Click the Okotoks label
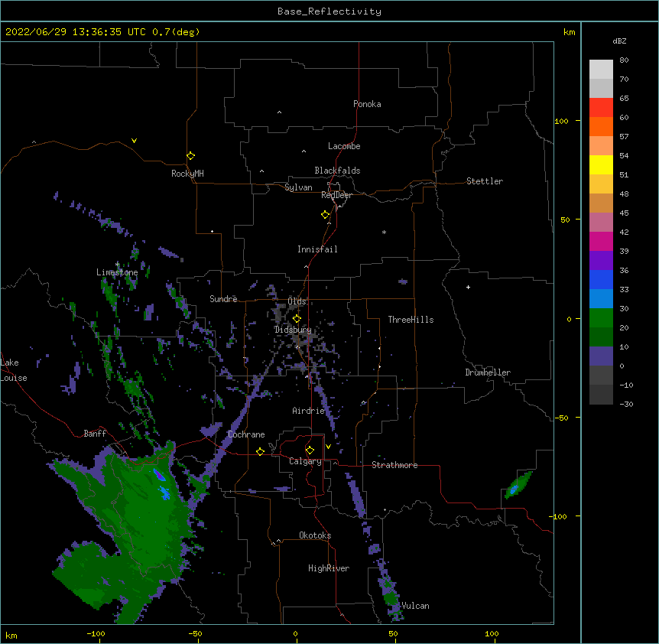The image size is (659, 644). point(315,535)
